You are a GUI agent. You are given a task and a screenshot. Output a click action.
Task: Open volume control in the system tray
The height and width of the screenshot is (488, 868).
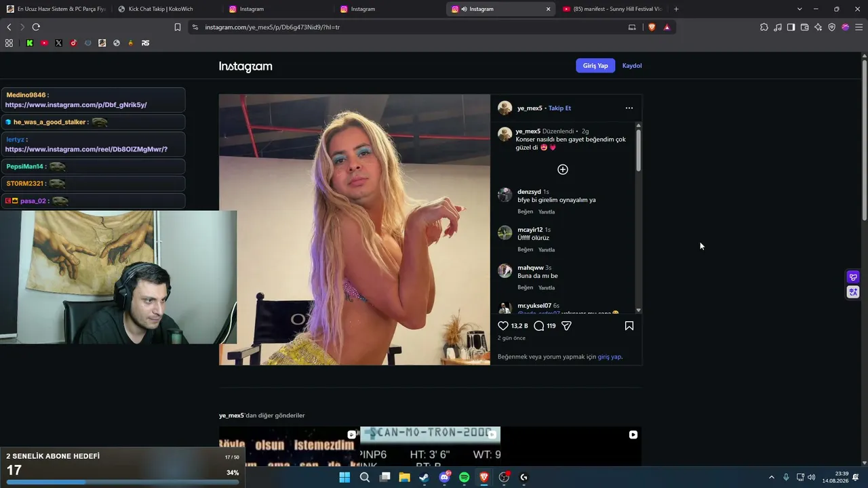[x=812, y=477]
